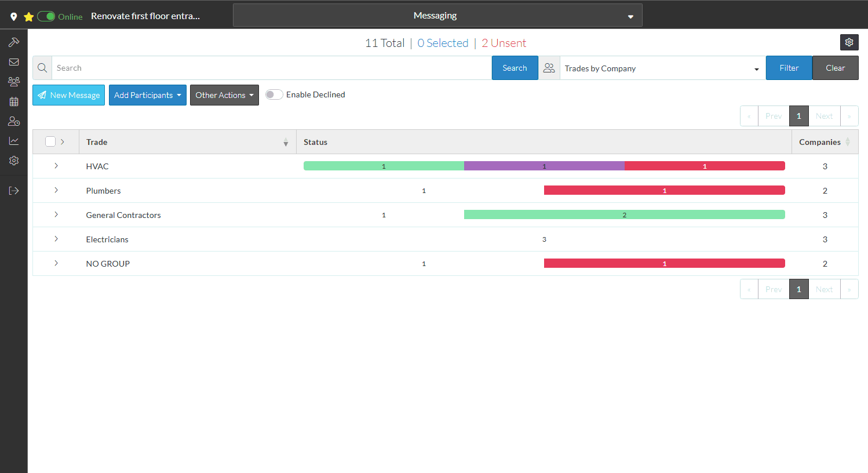Click the General Contractors trade name
The height and width of the screenshot is (473, 868).
click(123, 215)
